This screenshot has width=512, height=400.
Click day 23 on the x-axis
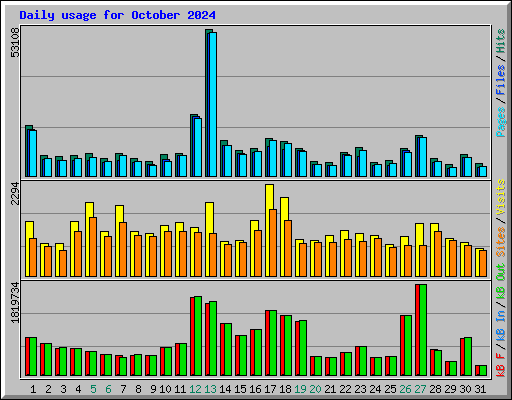[360, 389]
